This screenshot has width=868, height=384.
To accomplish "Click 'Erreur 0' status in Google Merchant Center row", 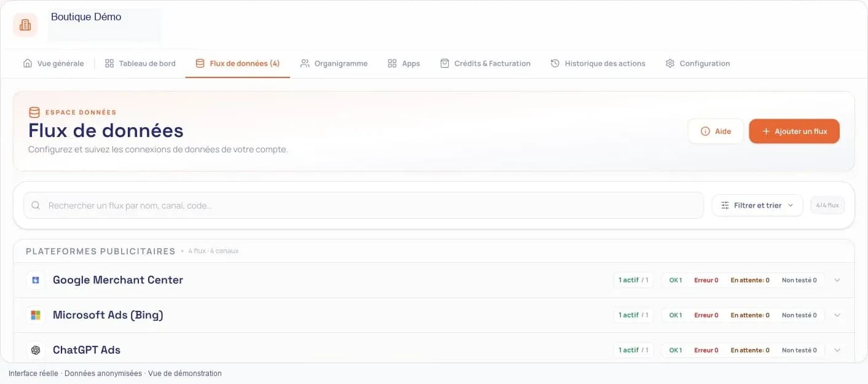I will (706, 280).
